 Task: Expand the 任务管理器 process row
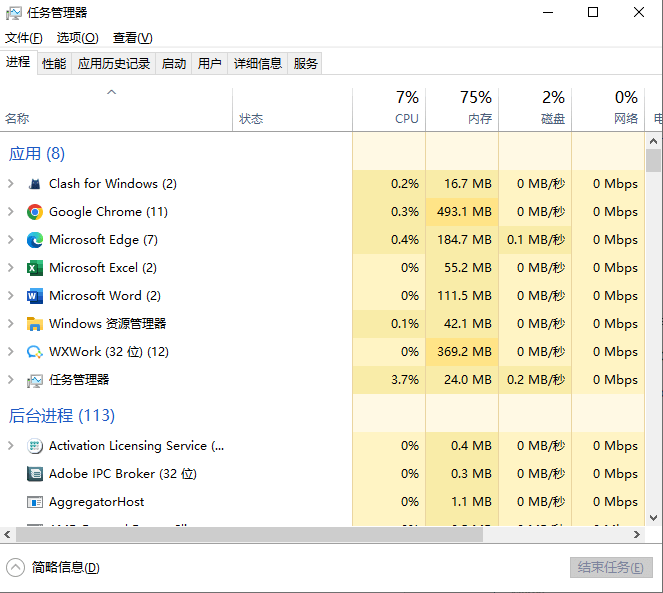(x=11, y=379)
